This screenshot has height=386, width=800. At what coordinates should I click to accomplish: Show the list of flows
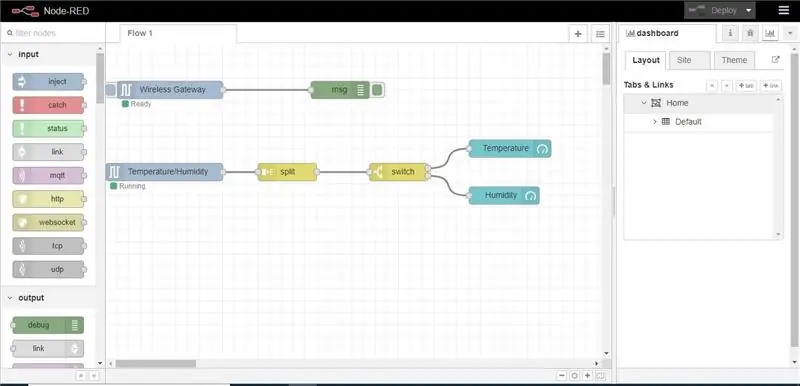click(601, 34)
